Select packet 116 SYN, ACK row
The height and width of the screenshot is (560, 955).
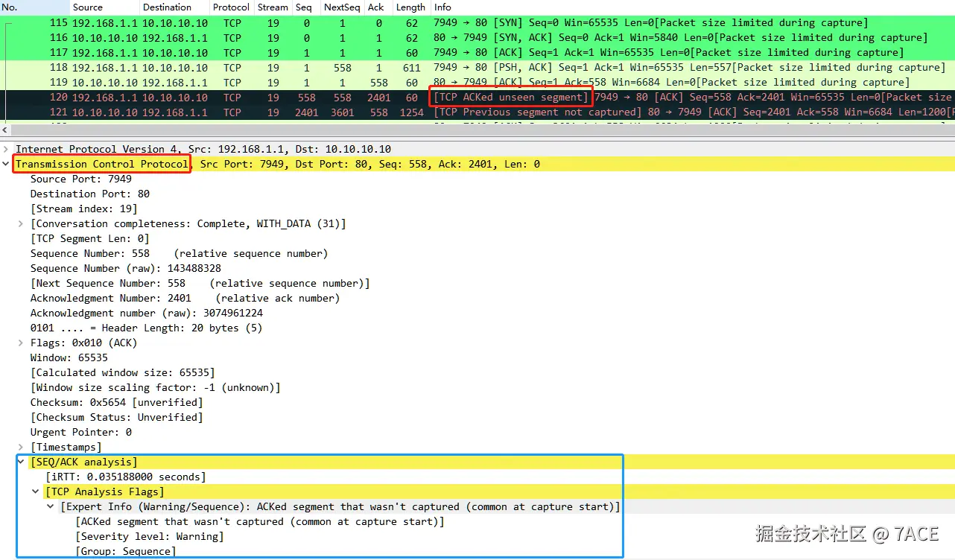tap(477, 37)
